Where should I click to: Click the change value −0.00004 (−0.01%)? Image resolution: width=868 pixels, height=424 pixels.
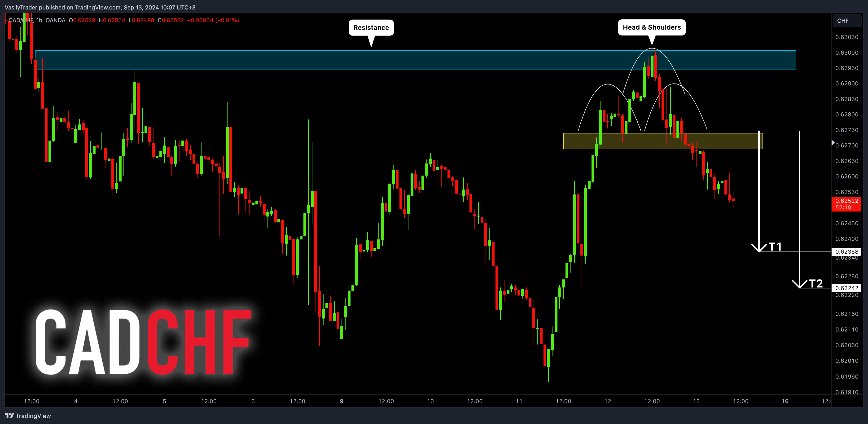[213, 20]
